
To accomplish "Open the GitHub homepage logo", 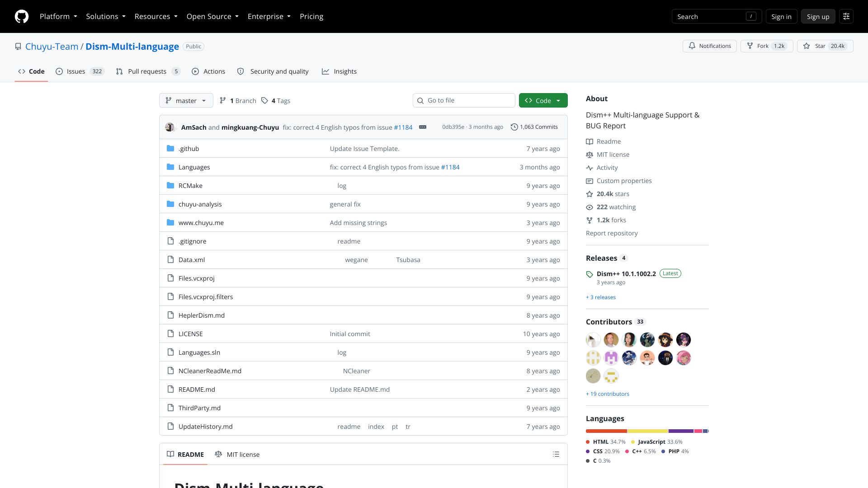I will [x=22, y=16].
